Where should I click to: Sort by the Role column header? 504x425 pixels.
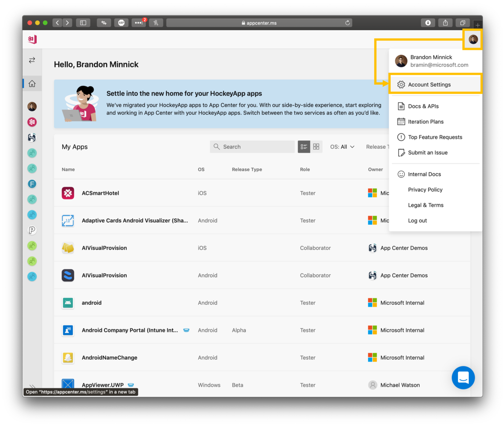305,169
